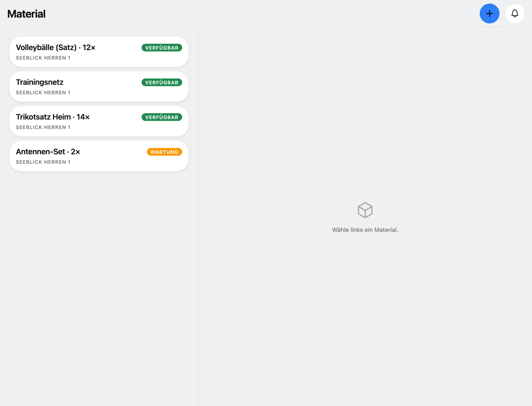Click Verfügbar badge on Trikotsatz Heim
The width and height of the screenshot is (532, 406).
coord(162,118)
